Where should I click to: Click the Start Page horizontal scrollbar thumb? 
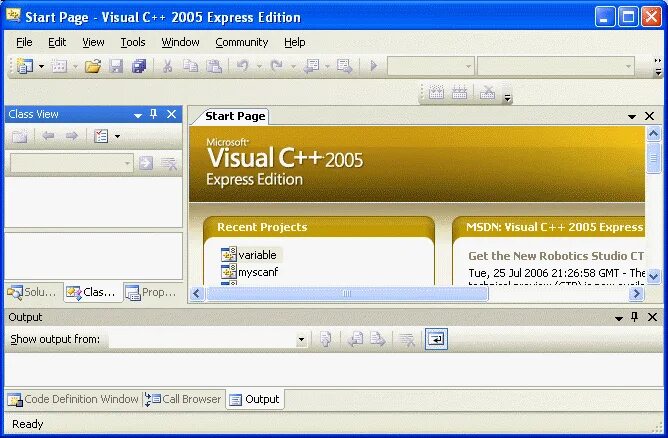pyautogui.click(x=347, y=294)
